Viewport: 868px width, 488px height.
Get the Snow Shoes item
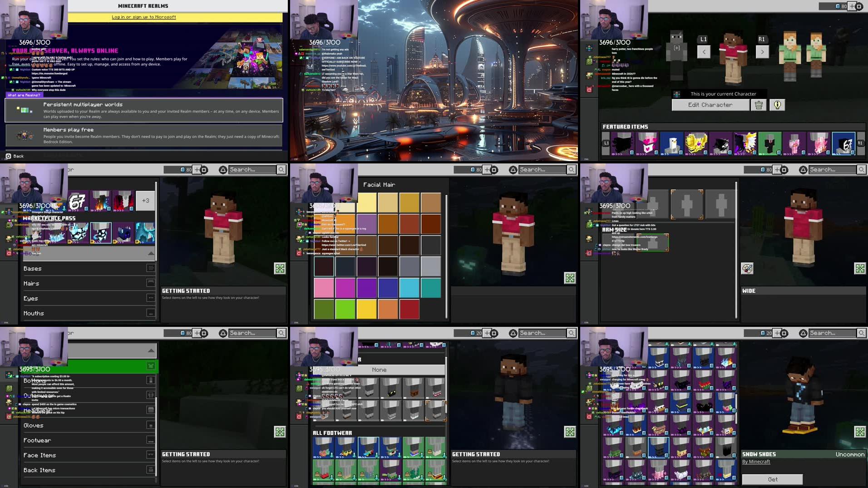click(x=772, y=479)
